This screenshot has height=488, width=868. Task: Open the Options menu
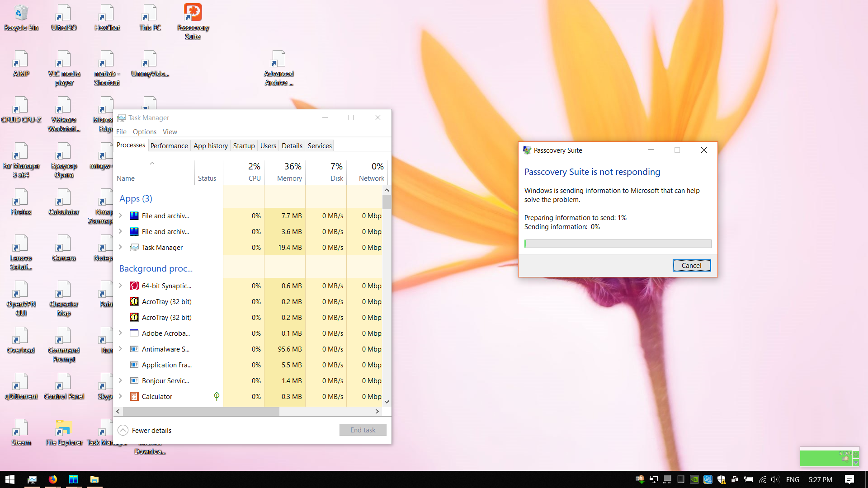tap(144, 131)
